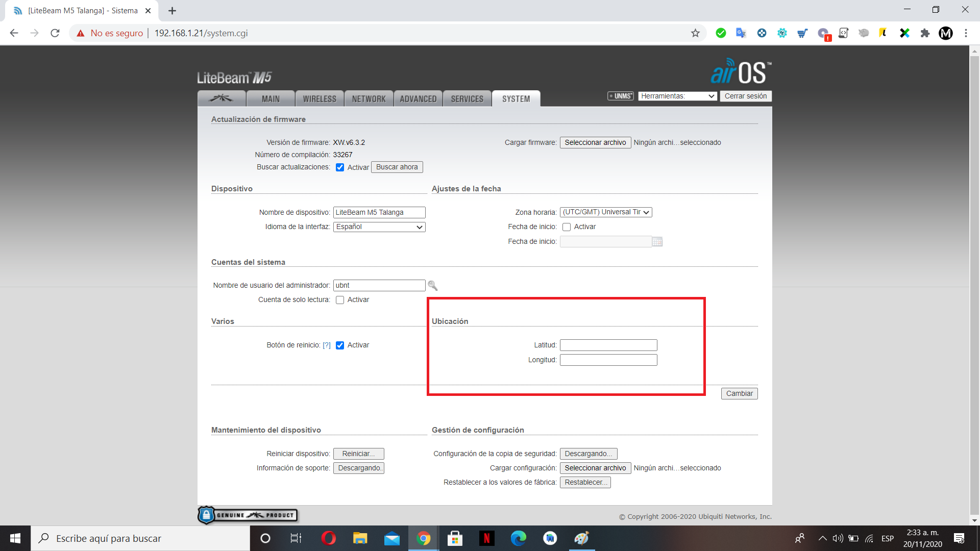Open the Windows Start menu
Viewport: 980px width, 551px height.
pyautogui.click(x=15, y=538)
